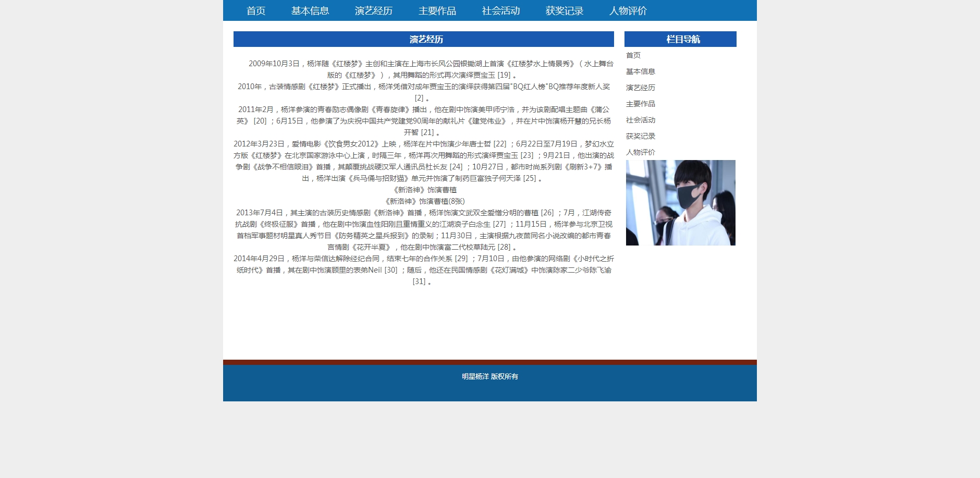Go to 演艺经历 from the top menu
The width and height of the screenshot is (980, 478).
373,11
